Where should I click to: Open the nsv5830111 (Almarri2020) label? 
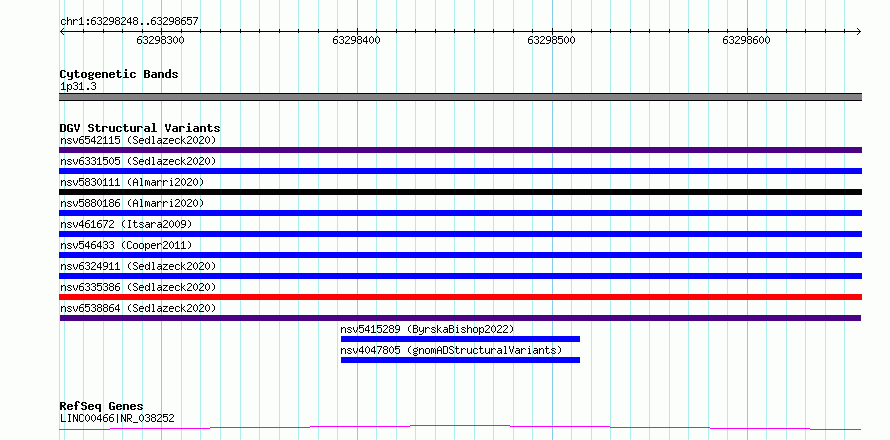tap(132, 182)
